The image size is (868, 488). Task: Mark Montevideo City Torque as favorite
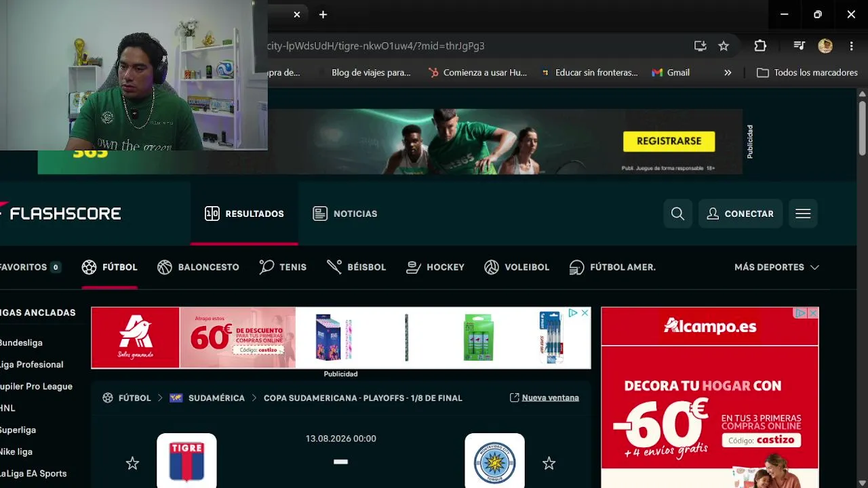[549, 464]
